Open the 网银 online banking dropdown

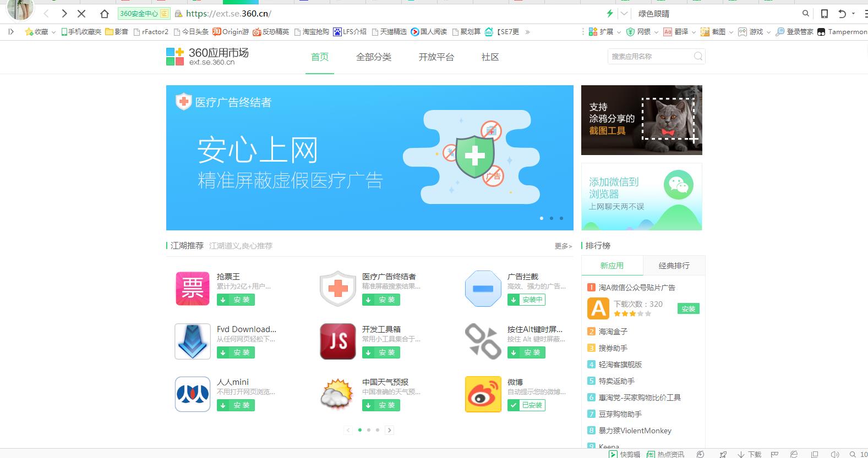click(x=642, y=32)
